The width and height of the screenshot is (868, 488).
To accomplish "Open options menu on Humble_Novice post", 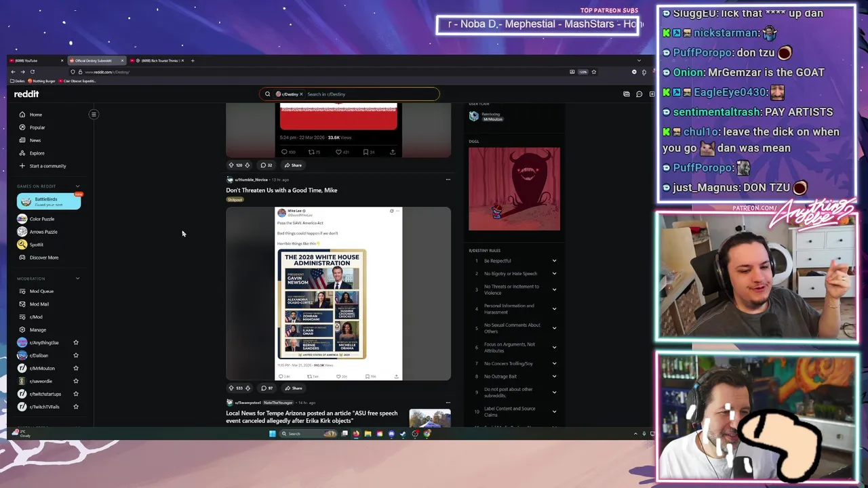I will pos(448,180).
